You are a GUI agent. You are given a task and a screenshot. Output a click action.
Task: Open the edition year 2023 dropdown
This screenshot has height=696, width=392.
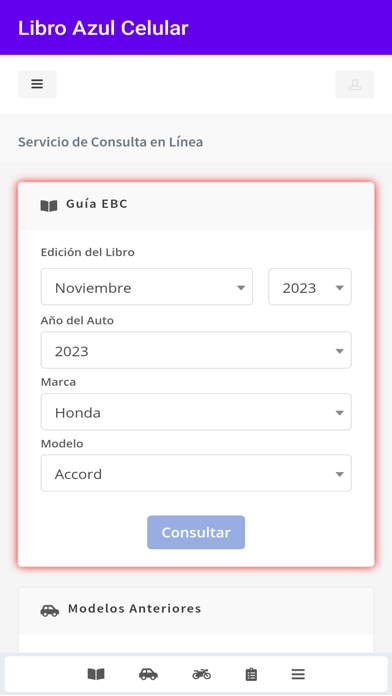click(x=310, y=287)
